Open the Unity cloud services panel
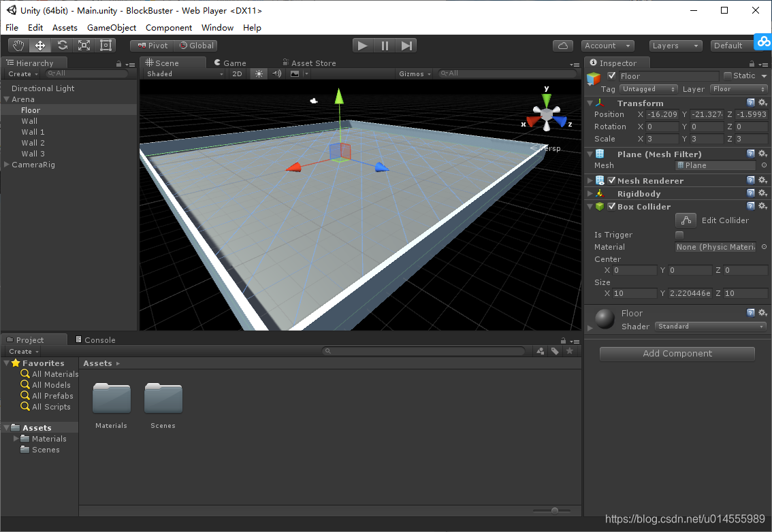Image resolution: width=772 pixels, height=532 pixels. click(563, 44)
